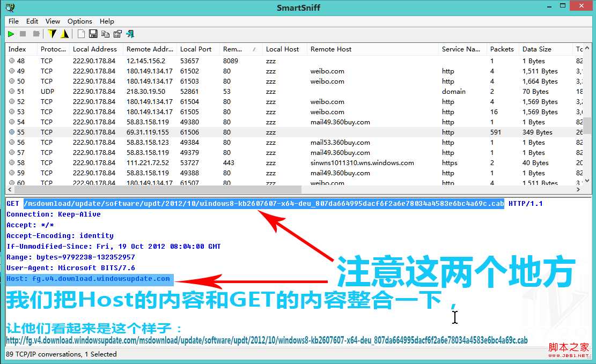
Task: Select the UDP row index 51
Action: coord(295,92)
